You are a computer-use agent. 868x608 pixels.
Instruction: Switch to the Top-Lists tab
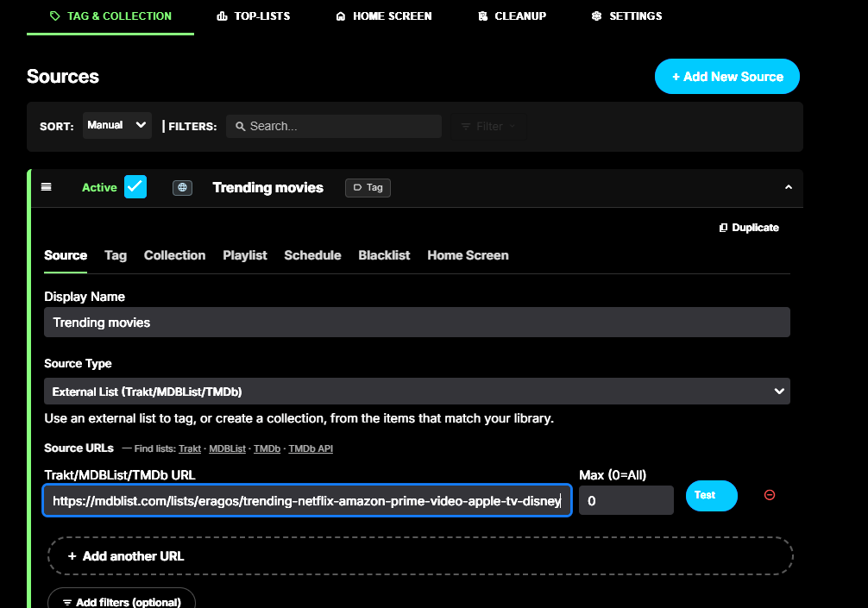[x=254, y=16]
